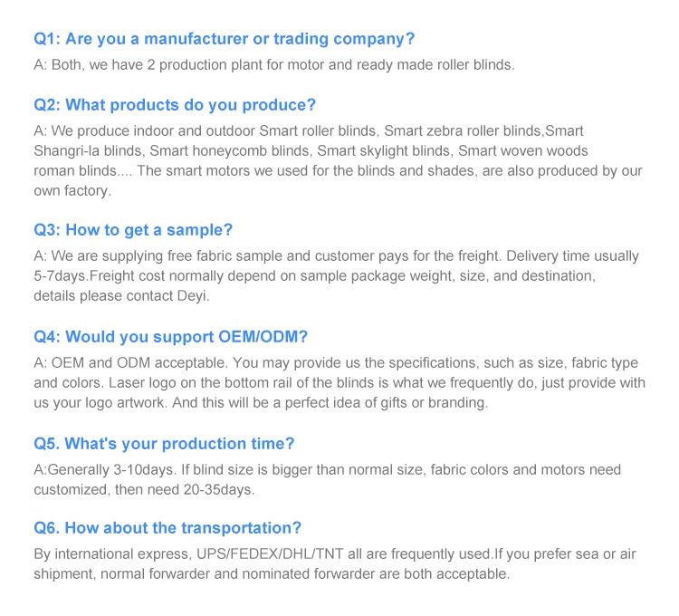Click 'OEM and ODM acceptable' answer text

[x=134, y=362]
